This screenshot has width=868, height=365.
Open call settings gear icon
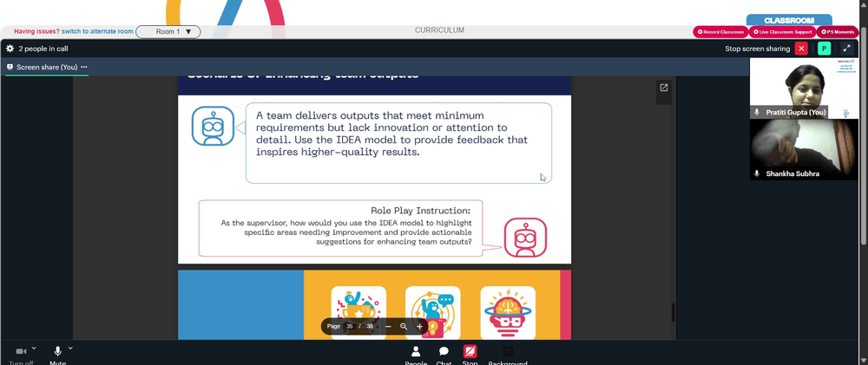point(10,49)
